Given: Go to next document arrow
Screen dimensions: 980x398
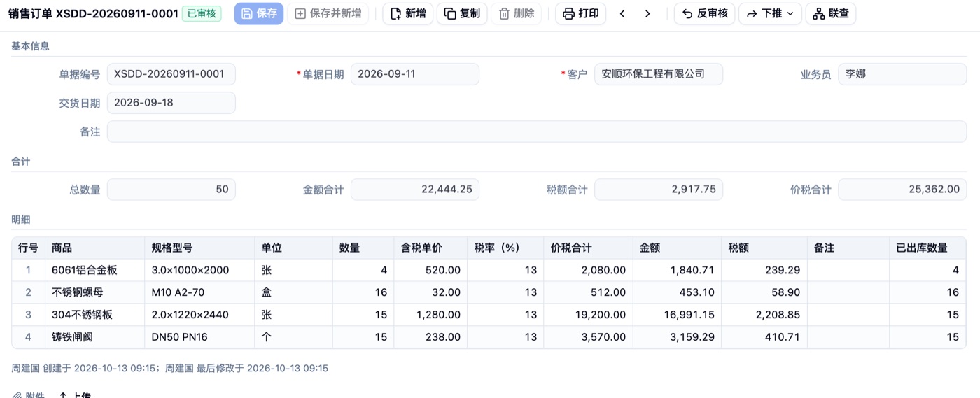Looking at the screenshot, I should click(647, 13).
